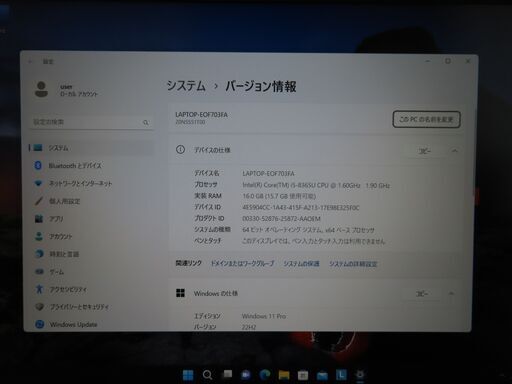Select the ペンとタッチ value text
Viewport: 512px width, 384px height.
click(x=314, y=241)
